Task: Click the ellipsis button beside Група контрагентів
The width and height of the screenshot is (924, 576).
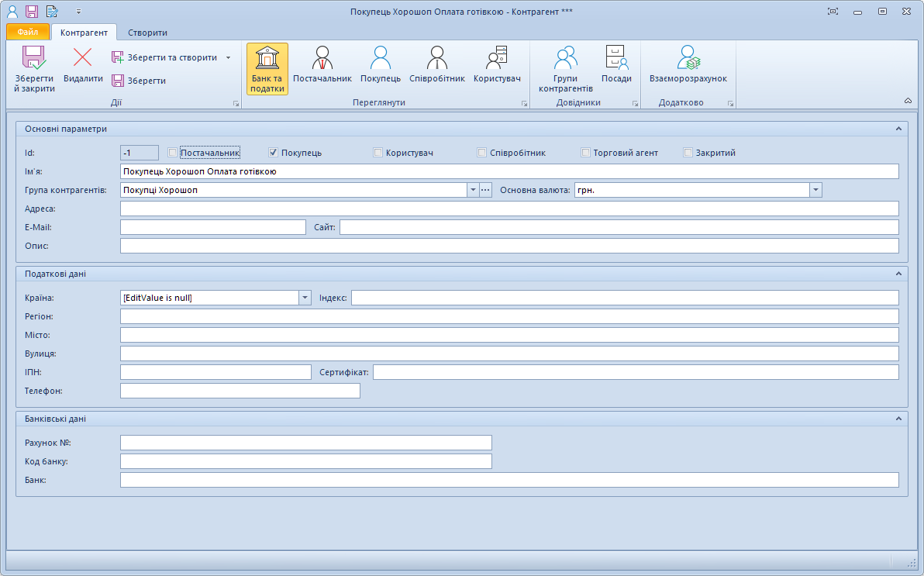Action: pyautogui.click(x=485, y=190)
